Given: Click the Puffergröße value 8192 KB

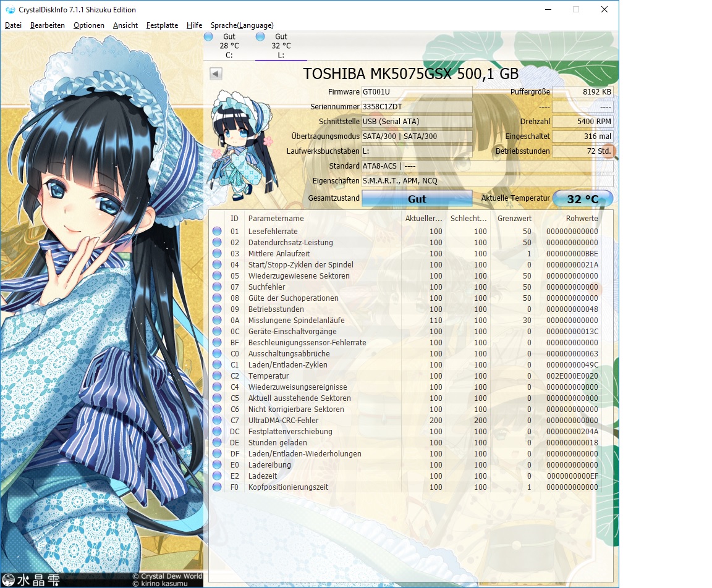Looking at the screenshot, I should tap(583, 91).
